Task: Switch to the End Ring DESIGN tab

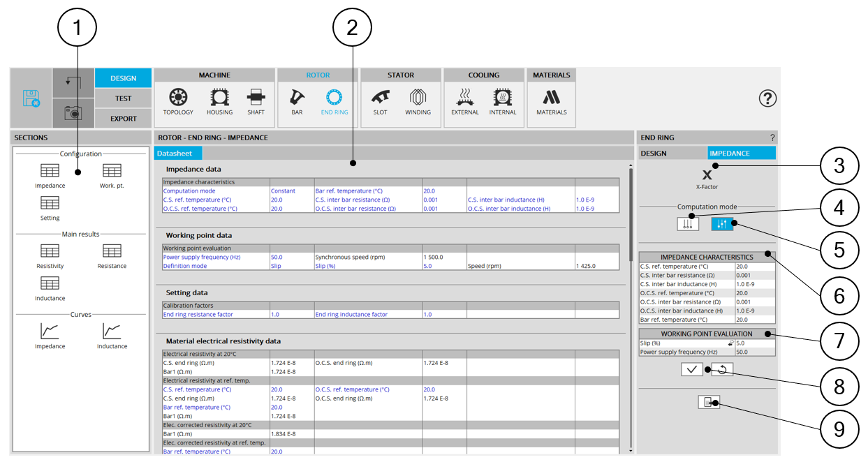Action: (672, 154)
